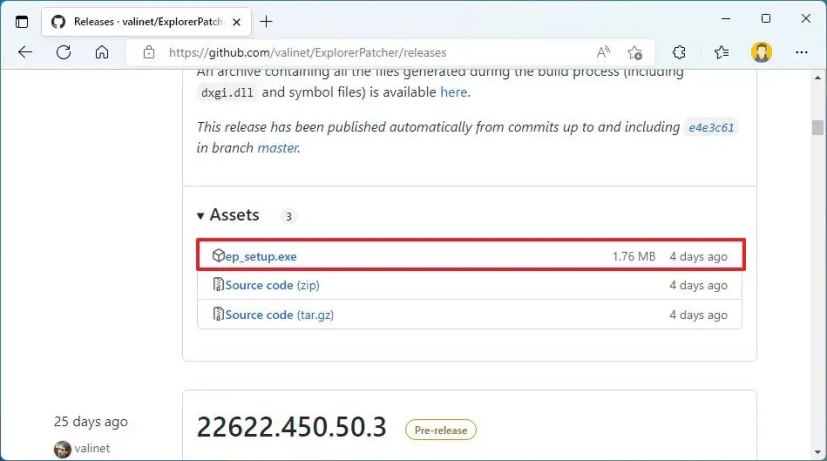Click the vertical scrollbar thumb

coord(818,128)
